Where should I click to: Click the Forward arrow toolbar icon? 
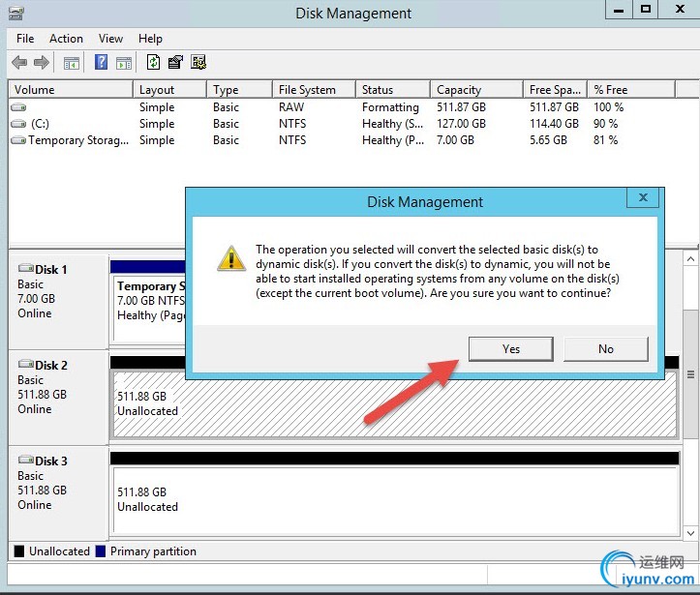pyautogui.click(x=42, y=63)
